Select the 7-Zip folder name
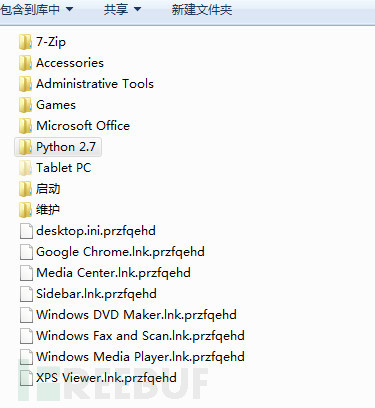The height and width of the screenshot is (408, 375). tap(51, 42)
